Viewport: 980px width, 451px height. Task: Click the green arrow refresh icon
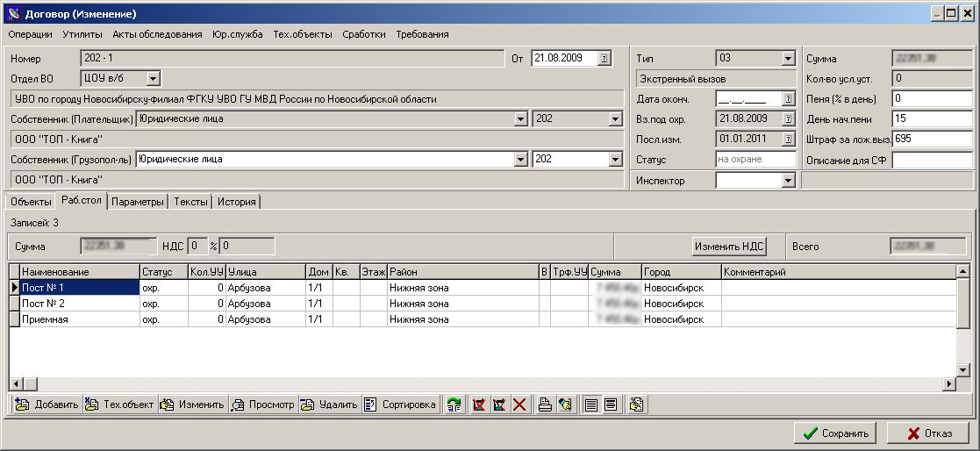pyautogui.click(x=454, y=404)
